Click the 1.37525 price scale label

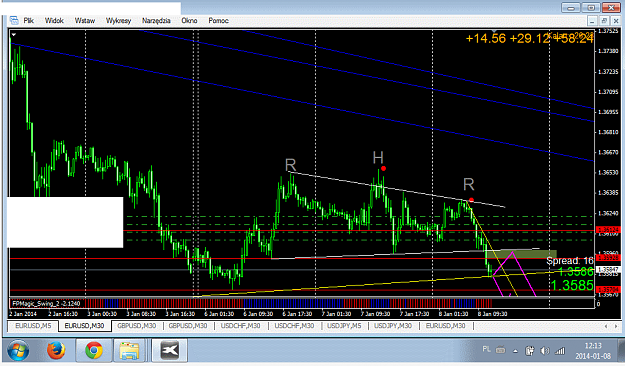pos(608,31)
